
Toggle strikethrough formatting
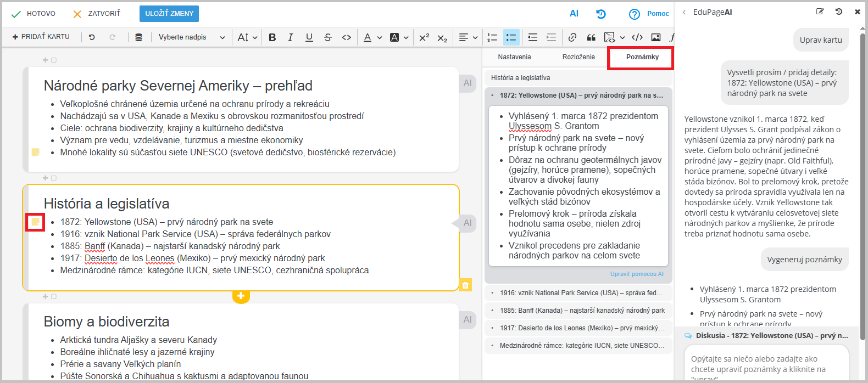[328, 37]
